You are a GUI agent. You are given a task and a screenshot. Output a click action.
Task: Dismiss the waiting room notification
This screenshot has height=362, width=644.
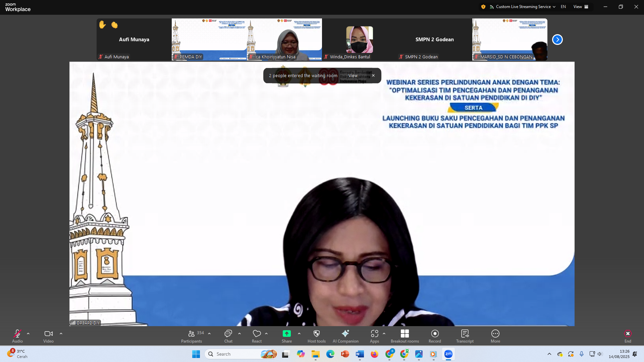[x=373, y=76]
